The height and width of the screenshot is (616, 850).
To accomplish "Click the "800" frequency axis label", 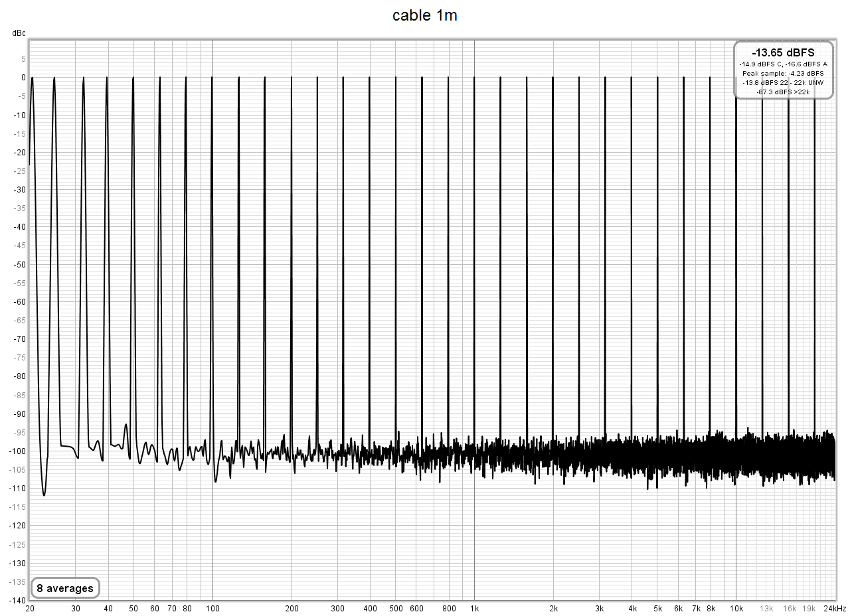I will click(x=449, y=608).
